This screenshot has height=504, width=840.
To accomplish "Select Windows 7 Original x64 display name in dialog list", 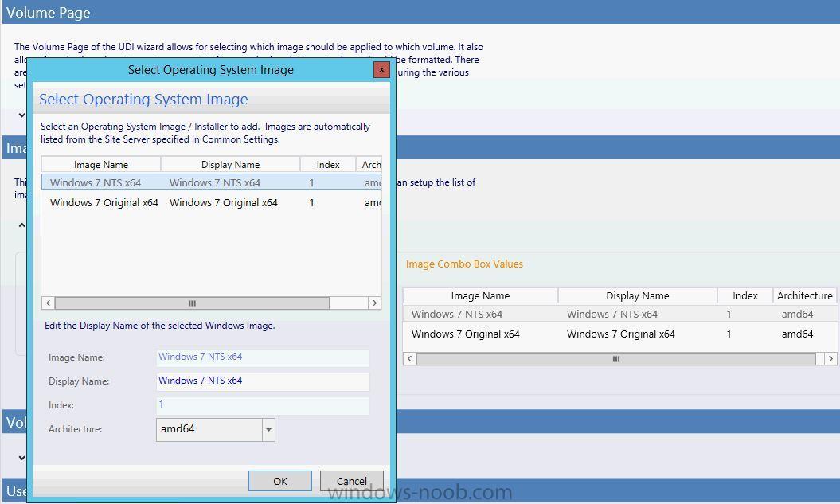I will click(x=224, y=202).
